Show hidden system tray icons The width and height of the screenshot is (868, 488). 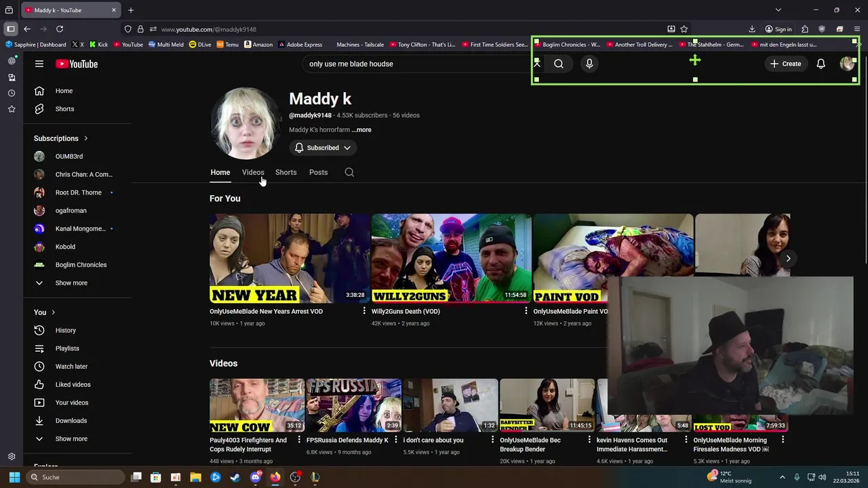point(782,477)
